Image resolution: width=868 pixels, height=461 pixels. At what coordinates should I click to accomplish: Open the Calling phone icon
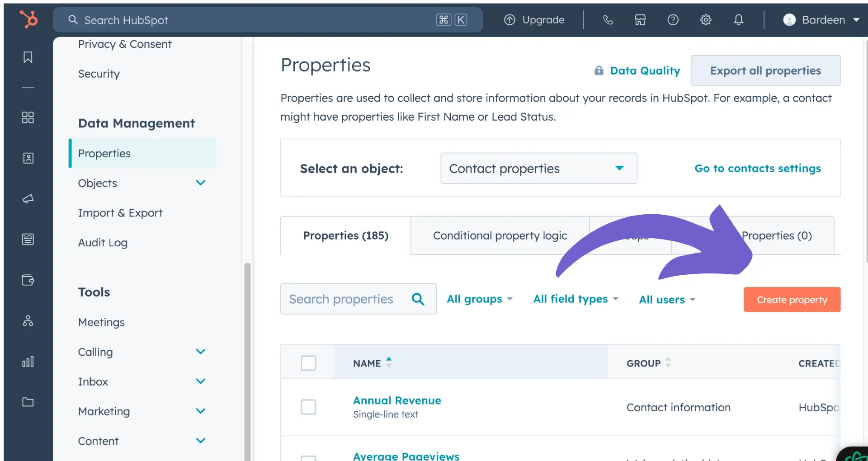(608, 20)
